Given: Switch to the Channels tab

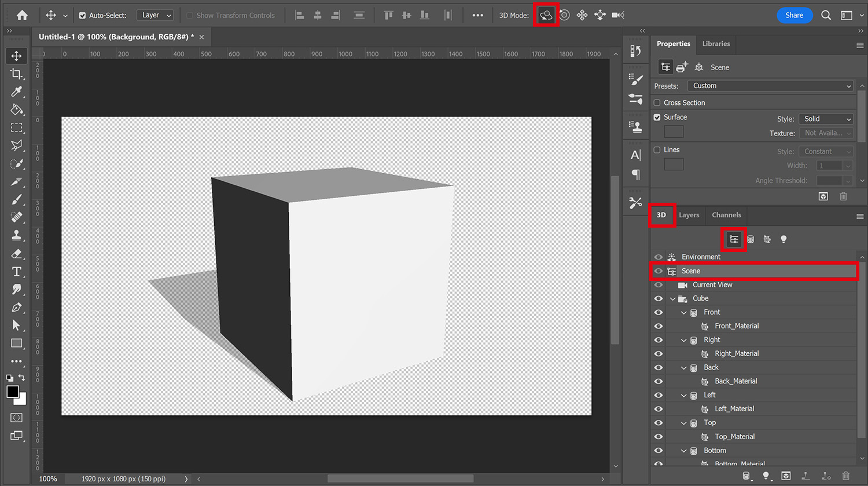Looking at the screenshot, I should coord(726,215).
